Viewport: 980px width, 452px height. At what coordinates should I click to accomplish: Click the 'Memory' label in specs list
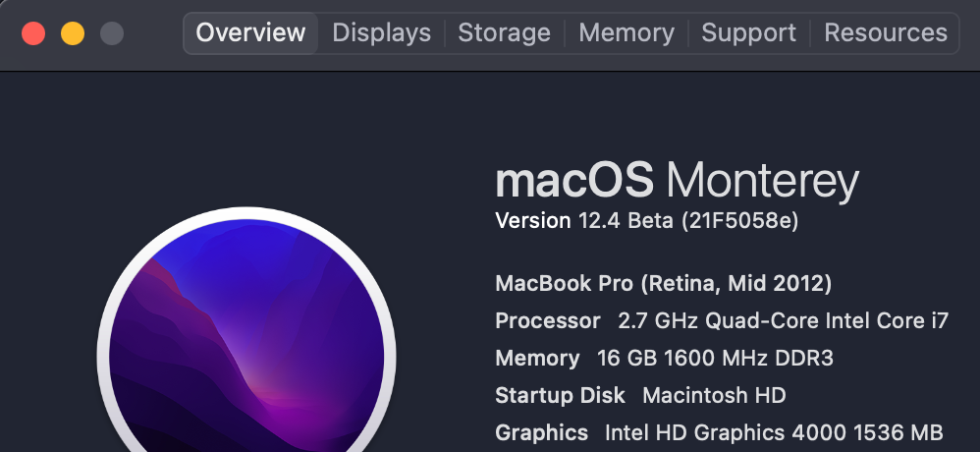[537, 359]
